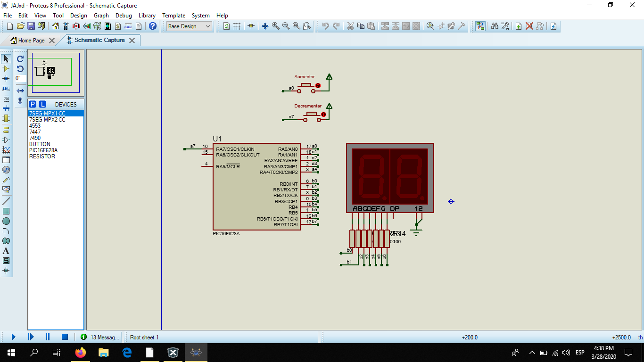644x362 pixels.
Task: Select the 2D closed path tool
Action: [6, 241]
